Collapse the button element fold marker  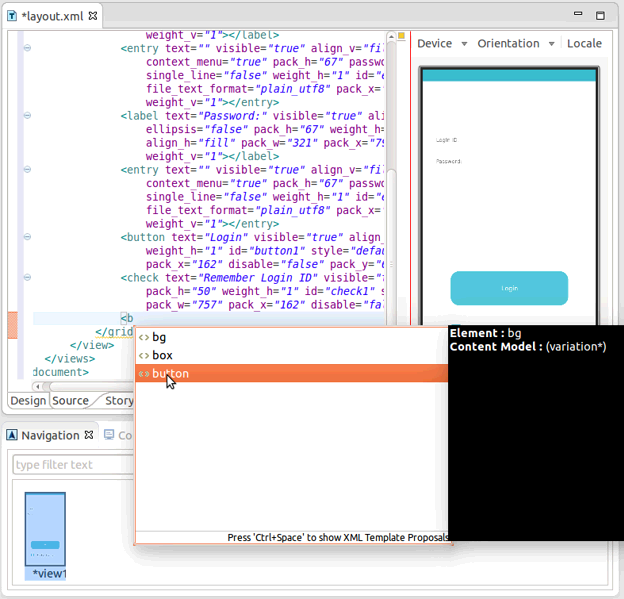[x=27, y=238]
